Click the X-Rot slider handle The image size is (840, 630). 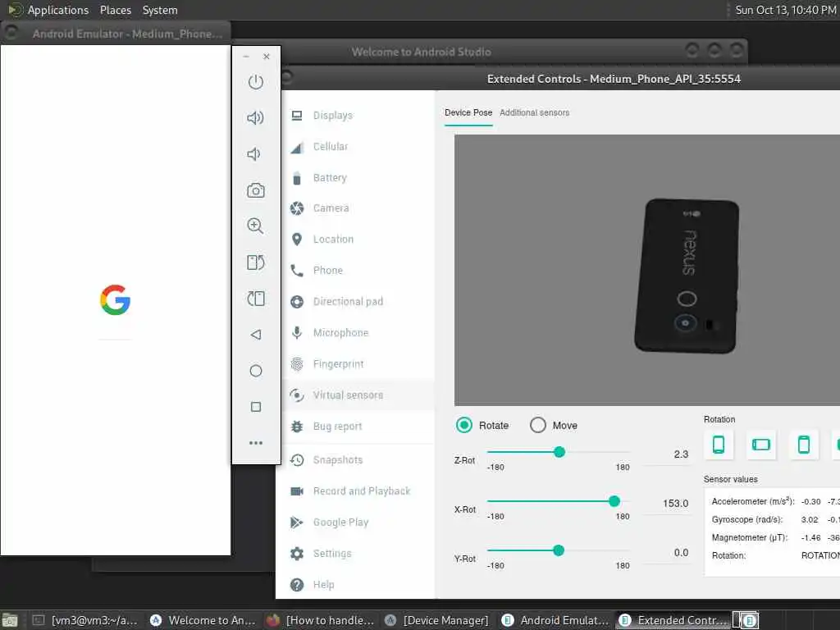point(614,501)
